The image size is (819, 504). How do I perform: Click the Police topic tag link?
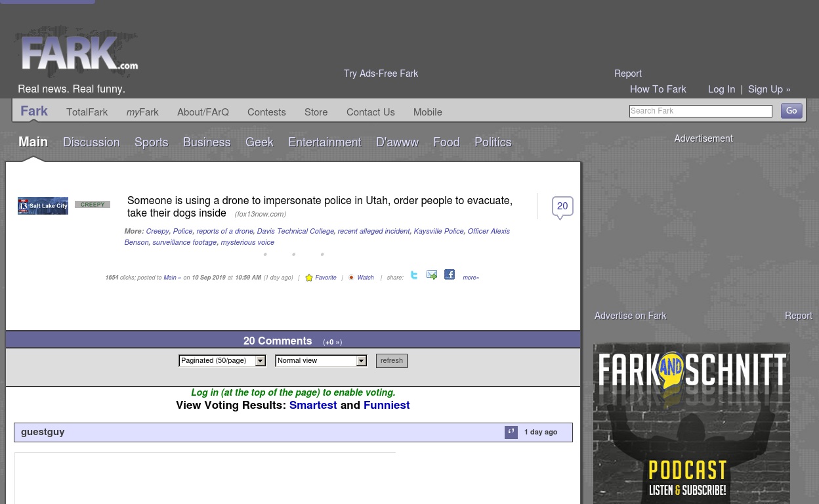pyautogui.click(x=182, y=231)
